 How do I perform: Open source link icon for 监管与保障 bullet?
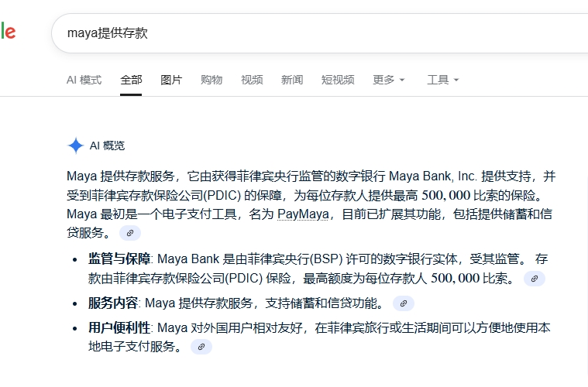point(535,279)
